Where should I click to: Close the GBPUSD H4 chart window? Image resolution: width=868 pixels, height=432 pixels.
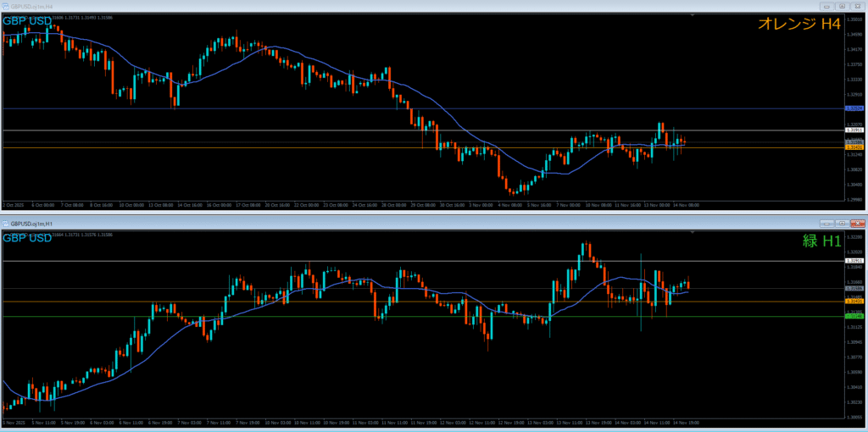click(x=857, y=5)
